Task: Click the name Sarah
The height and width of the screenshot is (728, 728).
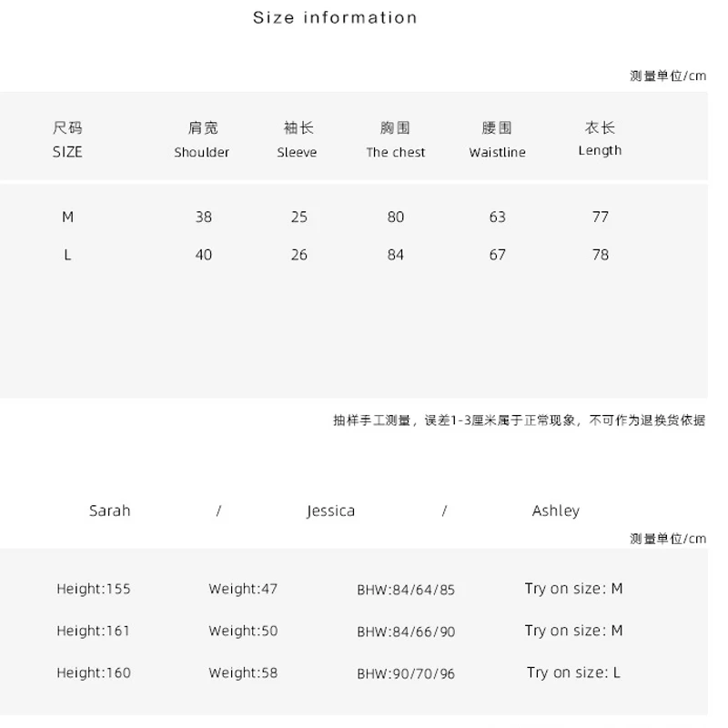Action: point(110,511)
